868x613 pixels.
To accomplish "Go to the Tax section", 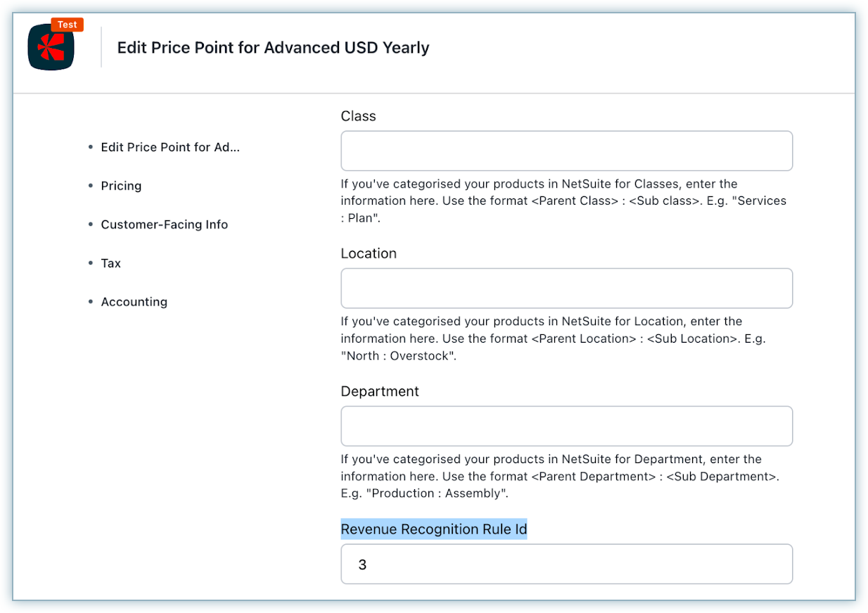I will point(110,263).
